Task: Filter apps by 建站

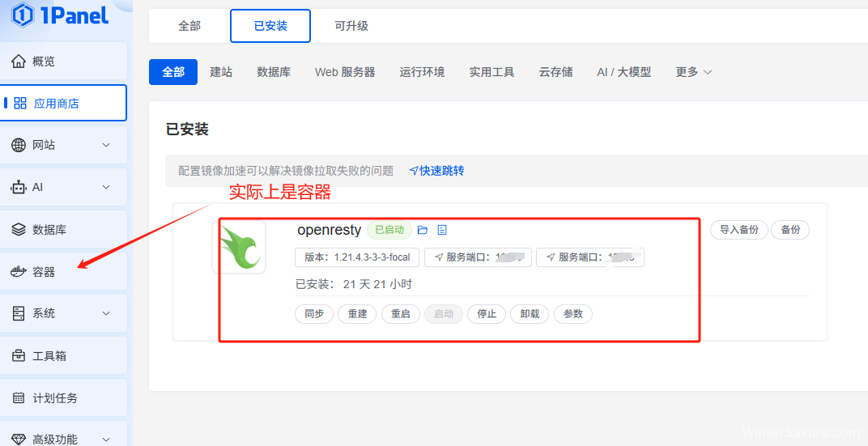Action: pyautogui.click(x=221, y=72)
